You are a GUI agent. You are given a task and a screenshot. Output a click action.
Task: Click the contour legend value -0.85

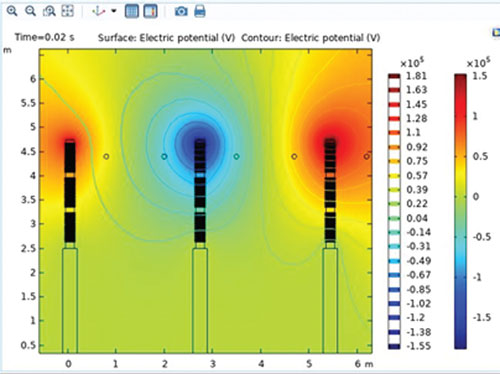click(418, 289)
